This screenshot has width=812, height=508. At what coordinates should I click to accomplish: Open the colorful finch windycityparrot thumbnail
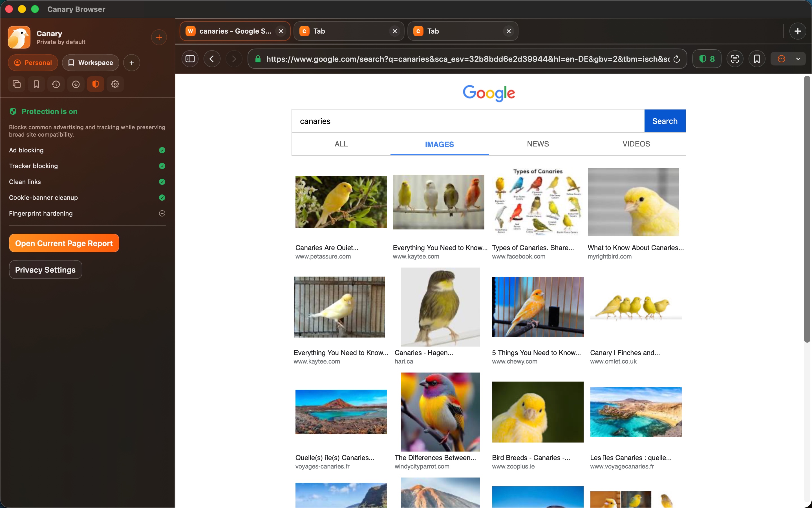pos(440,412)
